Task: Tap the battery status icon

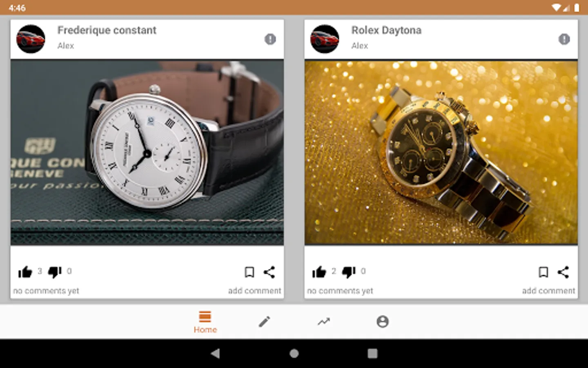Action: [577, 7]
